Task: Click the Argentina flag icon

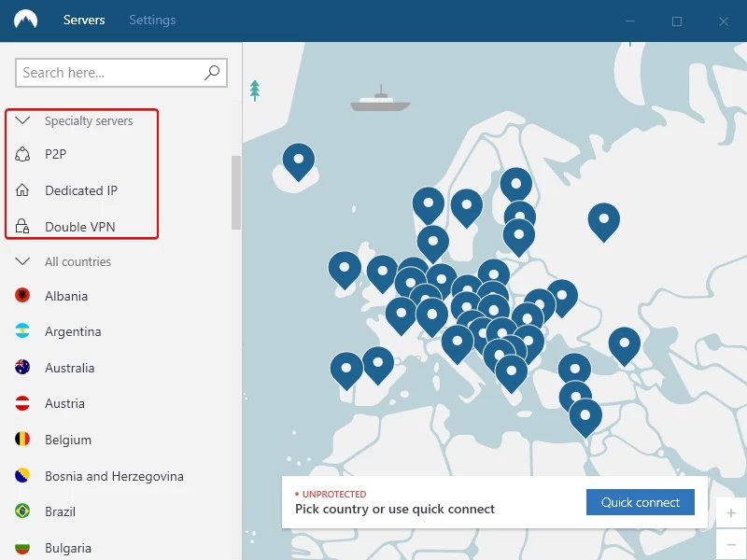Action: coord(22,331)
